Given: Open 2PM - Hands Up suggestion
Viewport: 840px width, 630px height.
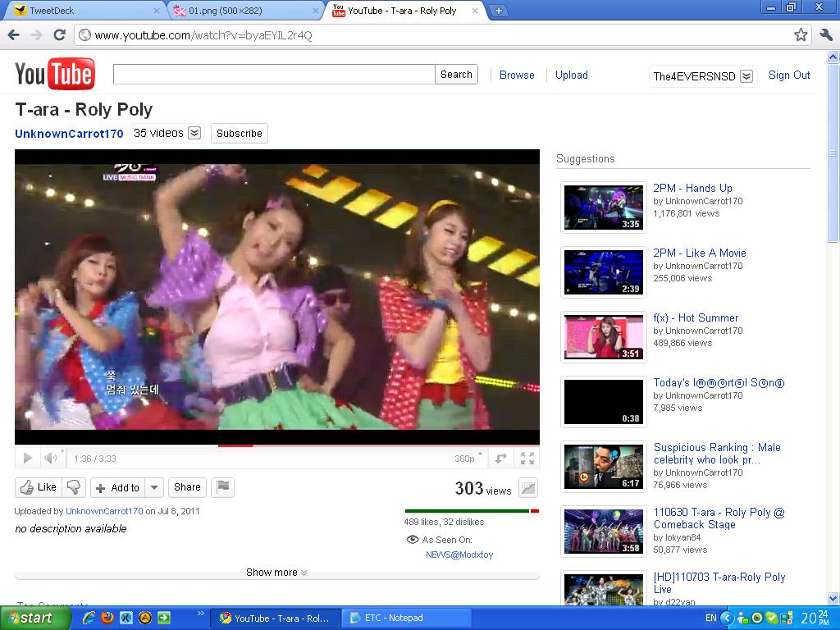Looking at the screenshot, I should 692,188.
